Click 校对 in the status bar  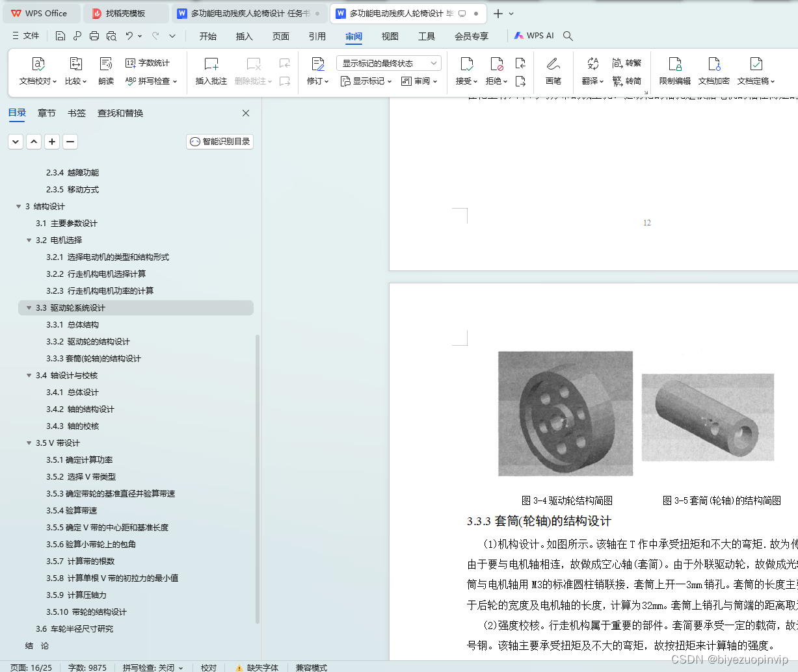pos(209,667)
